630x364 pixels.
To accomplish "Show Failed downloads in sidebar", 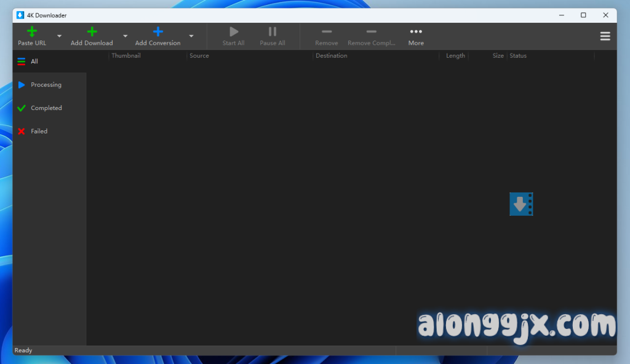I will tap(39, 132).
